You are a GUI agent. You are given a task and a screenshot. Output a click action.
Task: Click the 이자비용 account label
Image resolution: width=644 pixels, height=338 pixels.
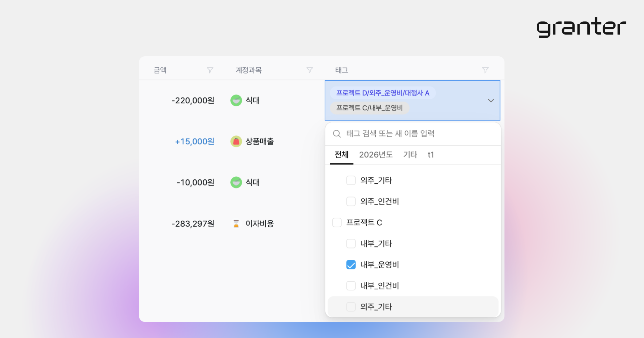260,224
